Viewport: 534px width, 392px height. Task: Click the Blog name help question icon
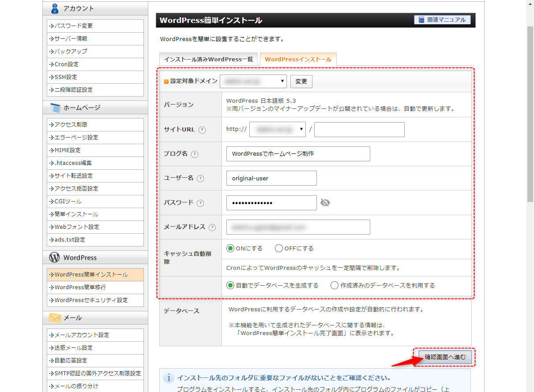[x=195, y=154]
